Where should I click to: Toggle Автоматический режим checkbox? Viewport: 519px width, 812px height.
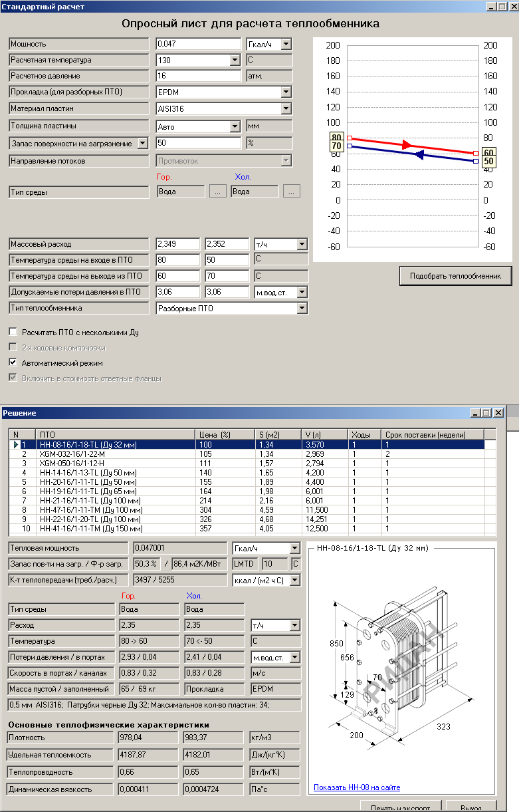(x=13, y=363)
